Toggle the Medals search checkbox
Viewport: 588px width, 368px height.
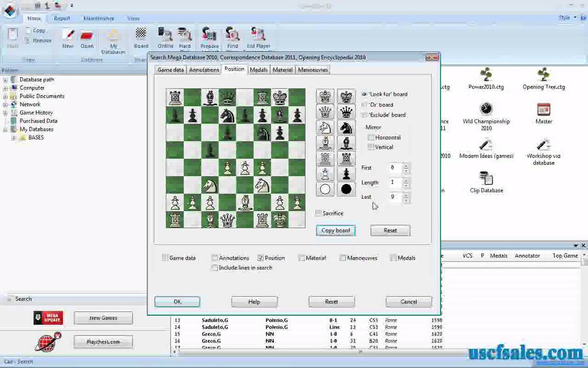393,258
